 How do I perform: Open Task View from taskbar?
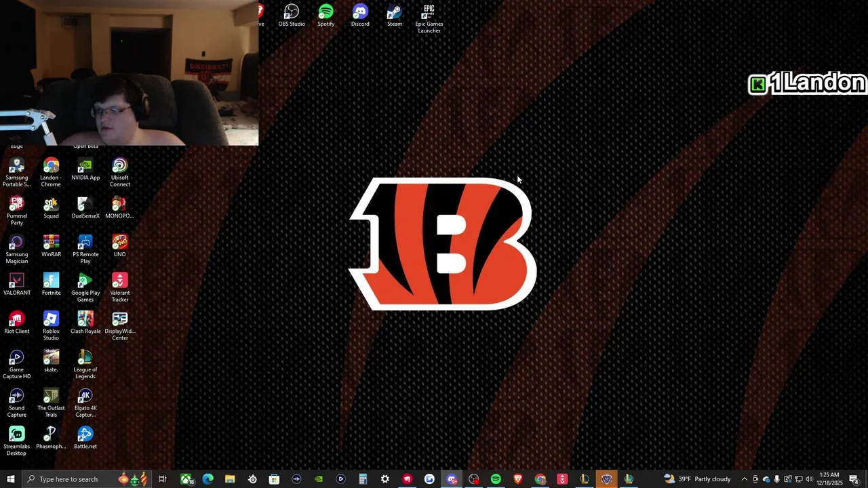pos(163,479)
